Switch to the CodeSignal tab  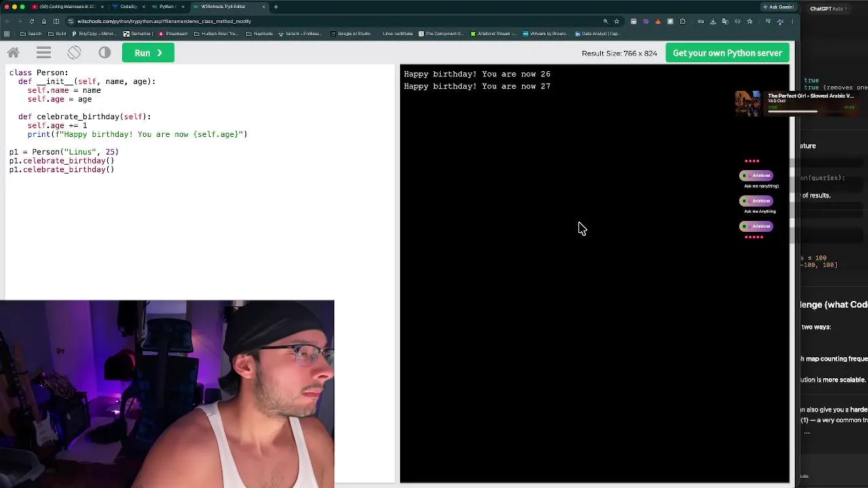tap(128, 7)
